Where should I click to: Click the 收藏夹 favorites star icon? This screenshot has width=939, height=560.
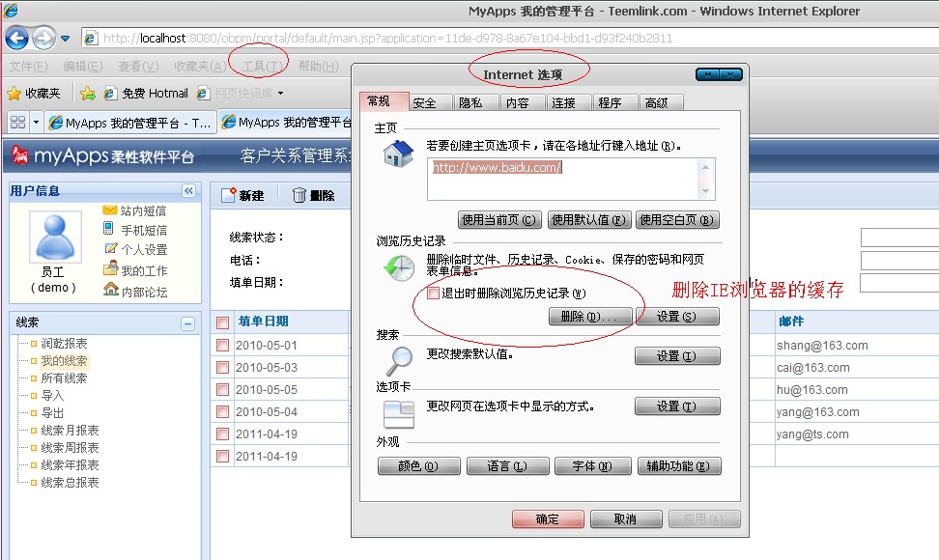point(14,94)
